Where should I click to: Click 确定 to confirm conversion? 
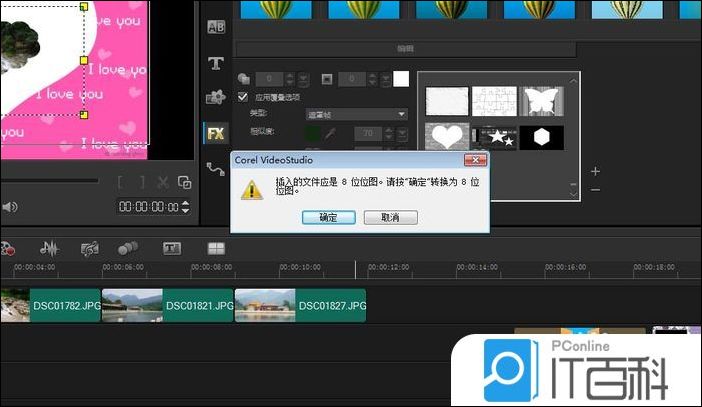coord(328,217)
